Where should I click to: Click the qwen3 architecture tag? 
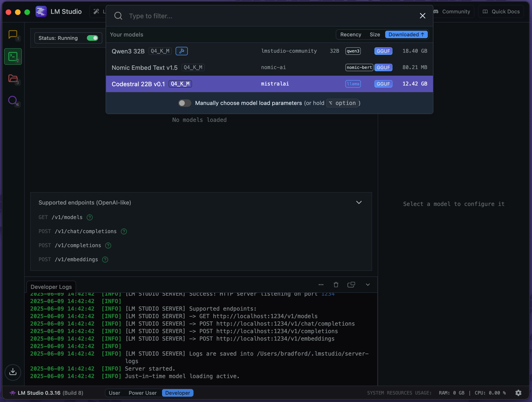pyautogui.click(x=353, y=51)
